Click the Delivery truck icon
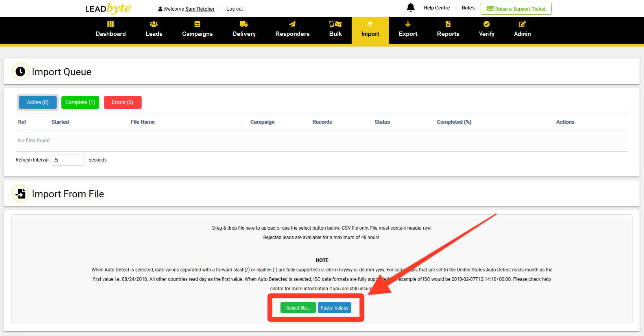644x336 pixels. coord(244,24)
